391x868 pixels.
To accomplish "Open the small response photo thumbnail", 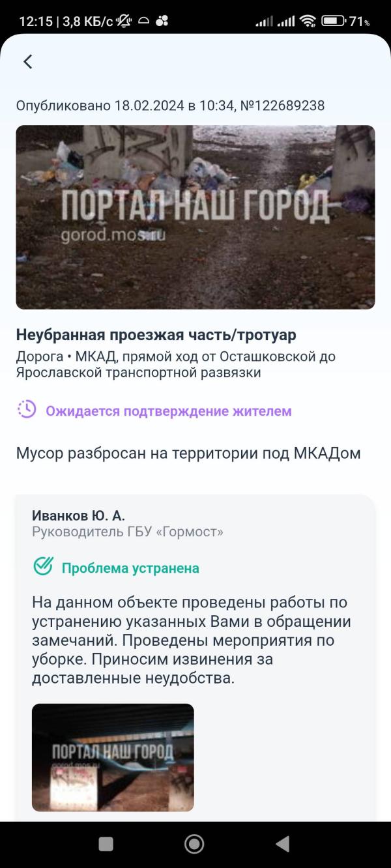I will click(113, 757).
